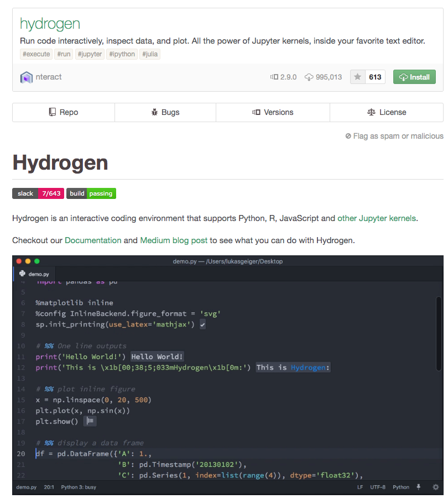
Task: Click the '%matplotlib inline' code line
Action: point(74,303)
